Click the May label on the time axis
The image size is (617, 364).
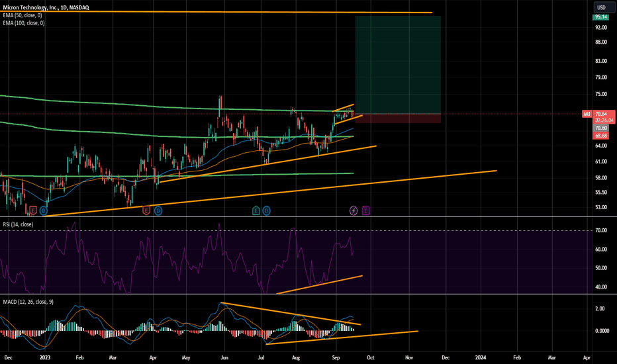[x=186, y=357]
